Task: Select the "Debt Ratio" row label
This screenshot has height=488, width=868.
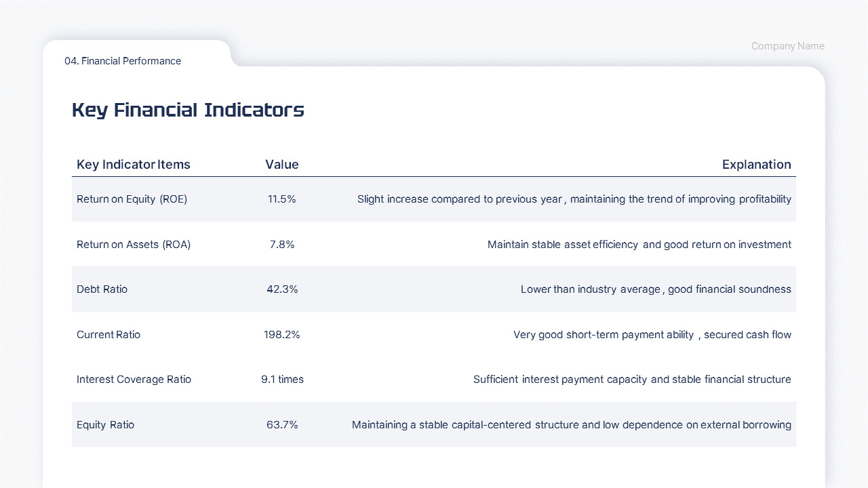Action: tap(102, 289)
